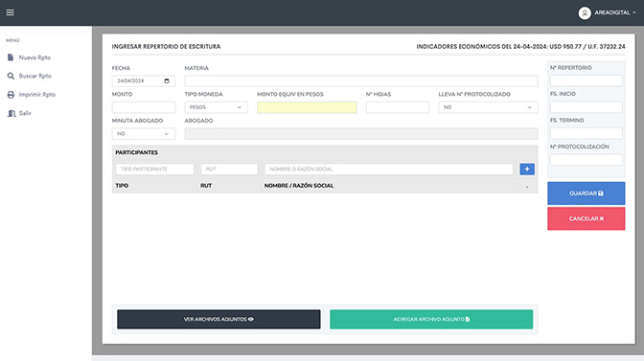
Task: Open the Minuta Abogado dropdown
Action: tap(144, 134)
